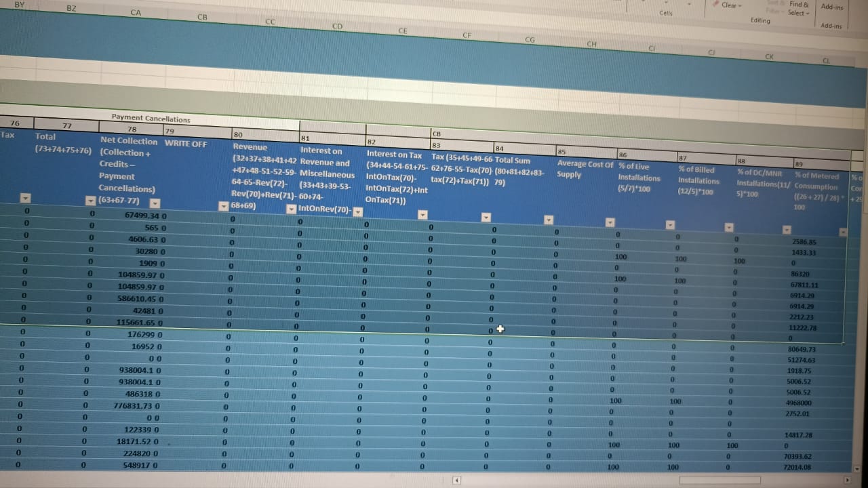Select column header CK
Image resolution: width=868 pixels, height=488 pixels.
769,57
